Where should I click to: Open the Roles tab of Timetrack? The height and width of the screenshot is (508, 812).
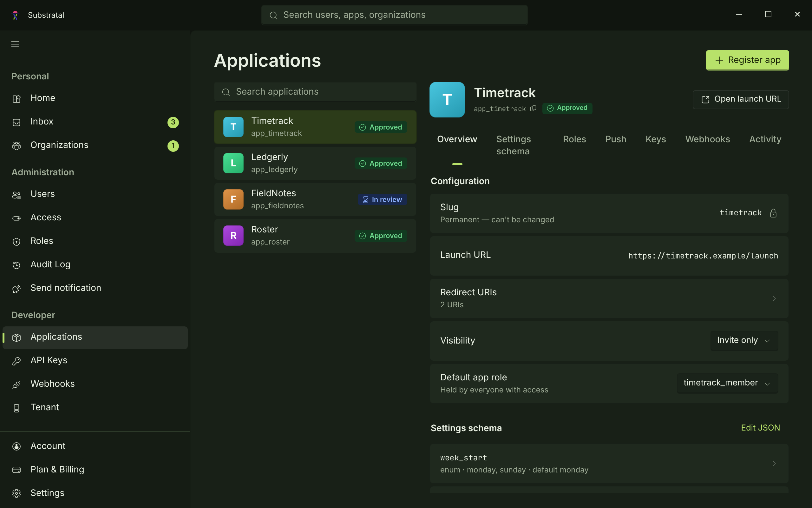(x=574, y=139)
